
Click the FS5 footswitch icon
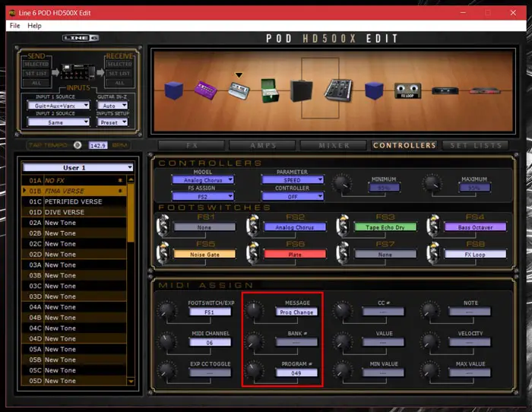pyautogui.click(x=163, y=252)
